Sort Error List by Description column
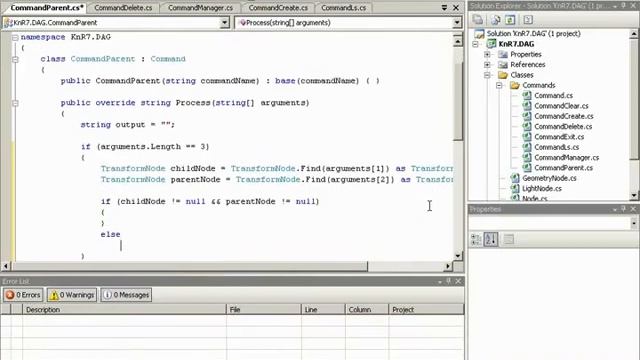 [x=124, y=309]
